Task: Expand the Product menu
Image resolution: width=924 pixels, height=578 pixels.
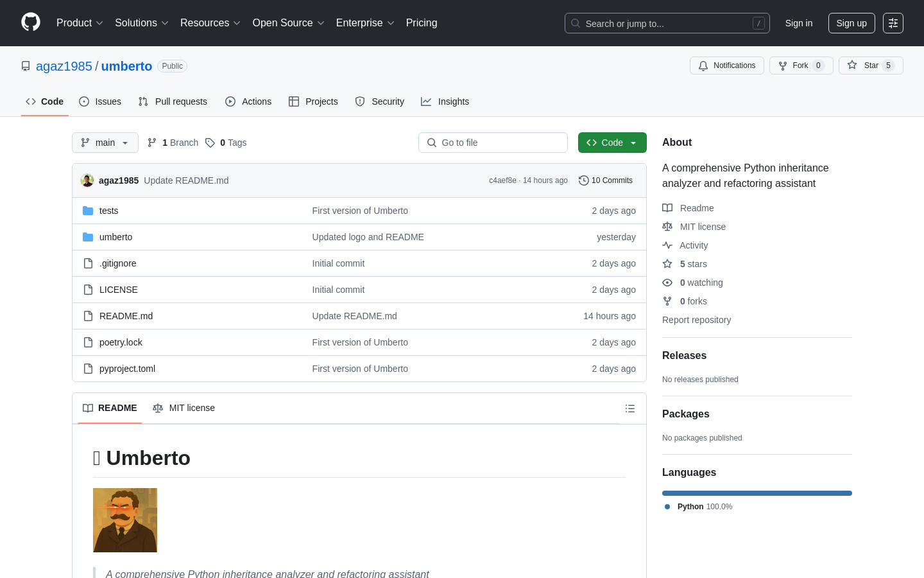Action: [x=80, y=23]
